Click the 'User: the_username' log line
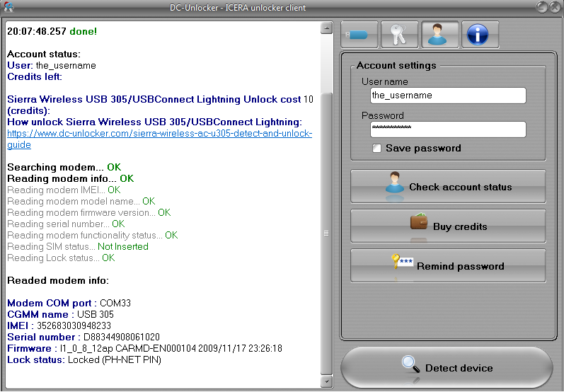 [52, 66]
